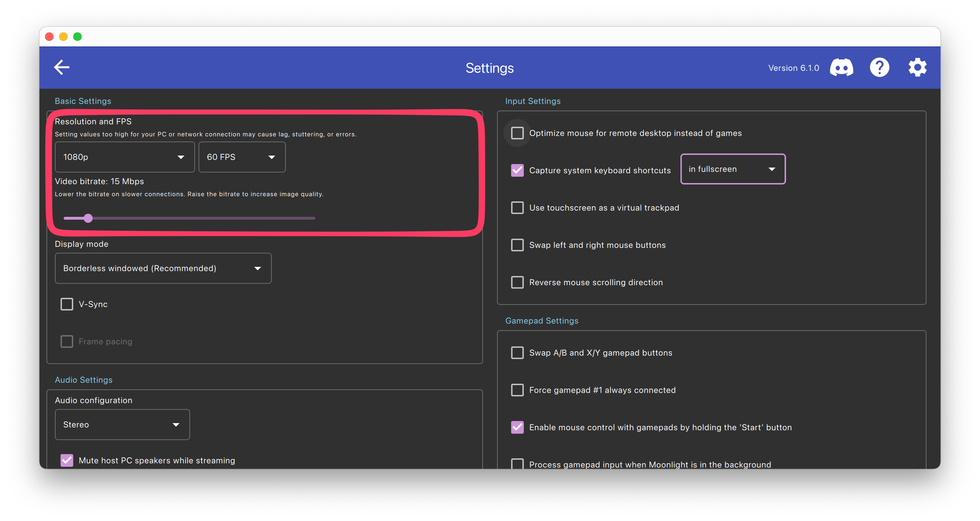Open the help question mark icon
This screenshot has width=980, height=521.
point(879,68)
